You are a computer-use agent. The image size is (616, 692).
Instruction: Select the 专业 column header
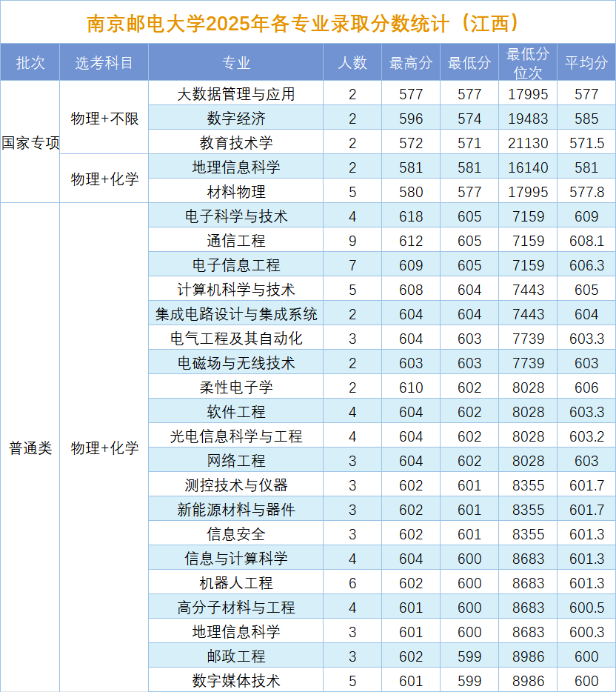[x=236, y=63]
